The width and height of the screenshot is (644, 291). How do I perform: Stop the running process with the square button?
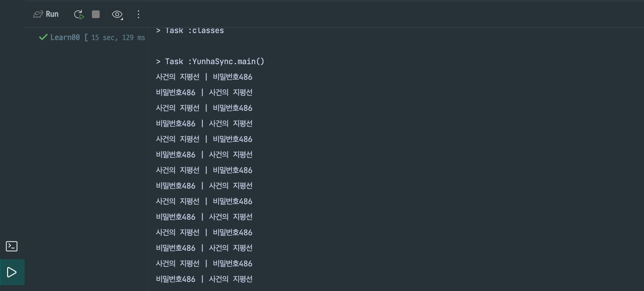pos(96,14)
